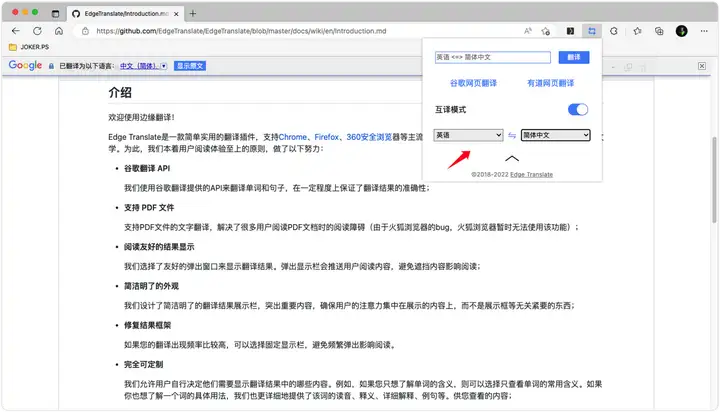Click the 谷歌翻译 API bullet heading
Viewport: 720px width, 412px height.
147,168
